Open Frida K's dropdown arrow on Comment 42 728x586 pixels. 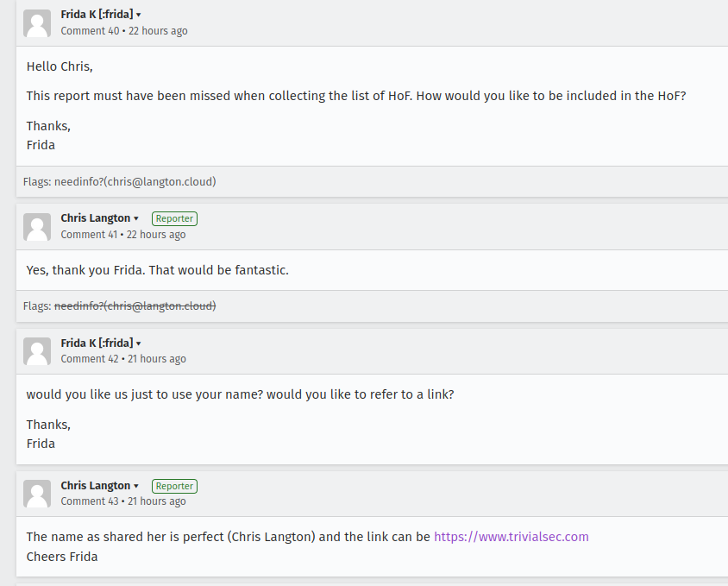click(138, 343)
